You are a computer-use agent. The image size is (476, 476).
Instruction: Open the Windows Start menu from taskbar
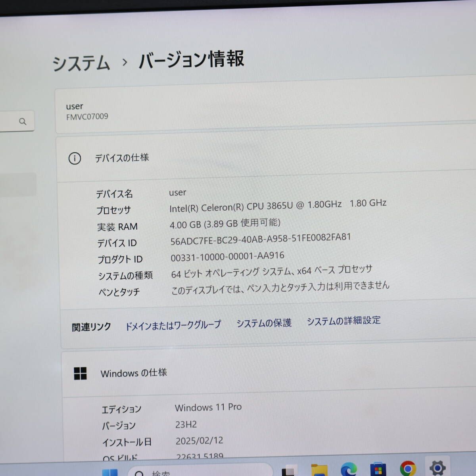(110, 472)
